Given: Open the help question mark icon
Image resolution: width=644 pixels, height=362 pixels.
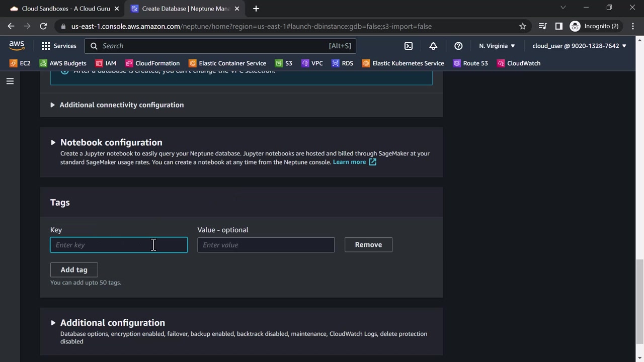Looking at the screenshot, I should (458, 46).
